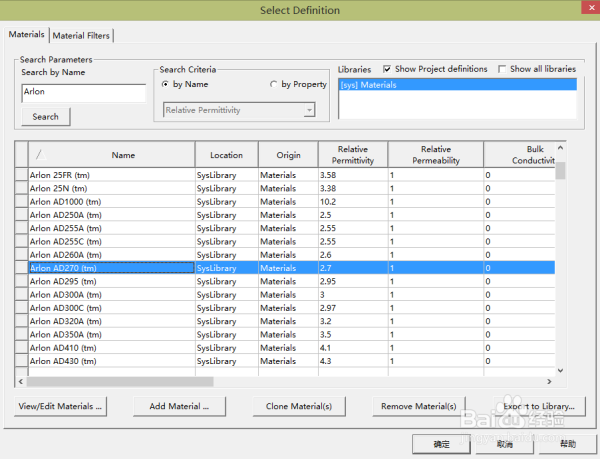600x459 pixels.
Task: Select the by Property radio button
Action: point(273,84)
